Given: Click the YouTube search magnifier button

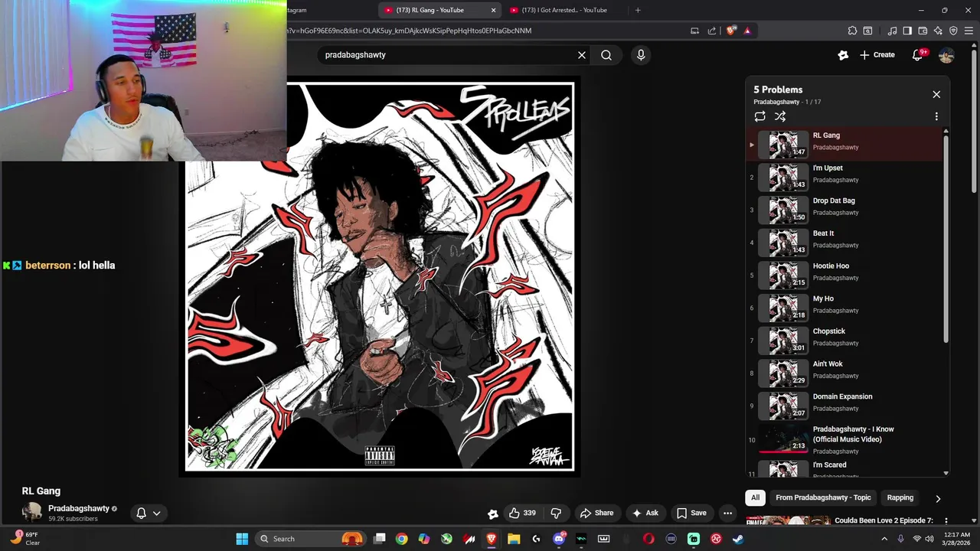Looking at the screenshot, I should (606, 55).
